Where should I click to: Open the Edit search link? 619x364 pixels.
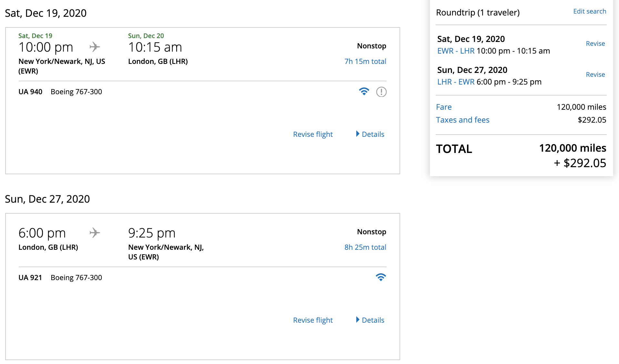(x=589, y=11)
